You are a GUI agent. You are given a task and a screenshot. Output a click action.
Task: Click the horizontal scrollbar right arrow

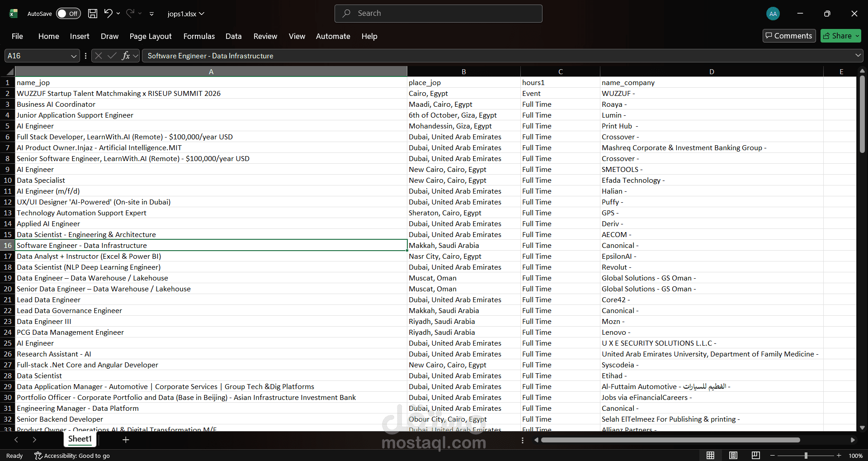click(x=853, y=440)
